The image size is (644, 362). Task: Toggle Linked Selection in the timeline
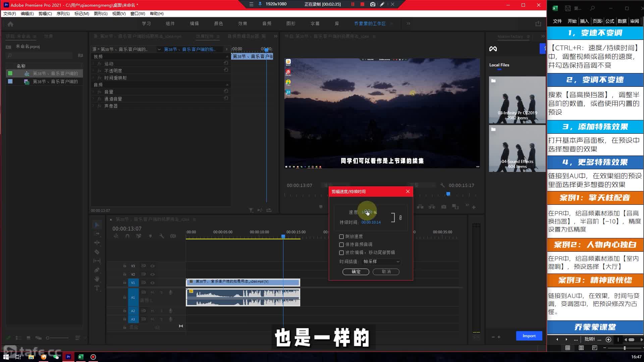click(139, 236)
